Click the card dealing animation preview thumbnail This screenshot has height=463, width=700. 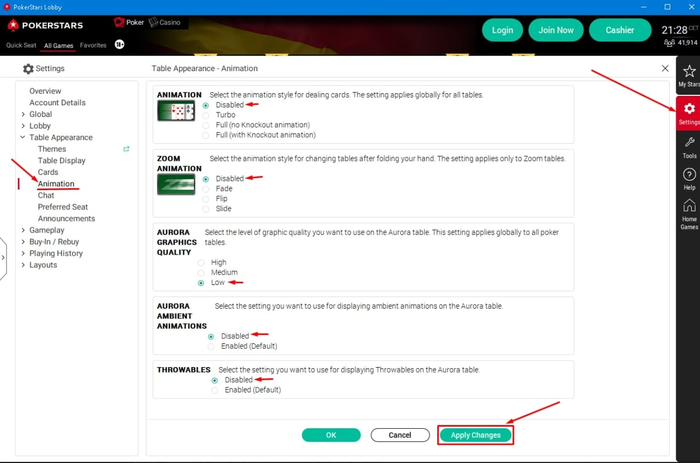(176, 111)
